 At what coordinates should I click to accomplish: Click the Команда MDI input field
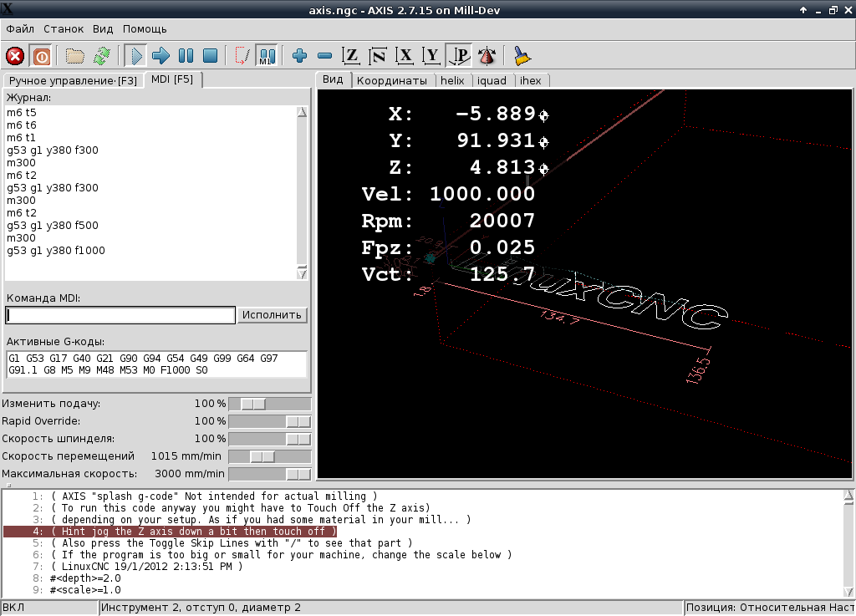click(x=120, y=315)
